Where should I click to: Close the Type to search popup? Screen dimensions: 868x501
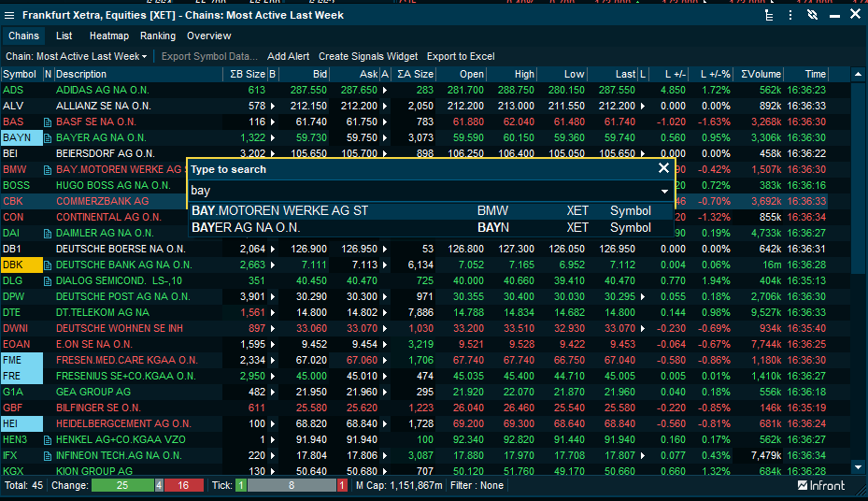663,168
